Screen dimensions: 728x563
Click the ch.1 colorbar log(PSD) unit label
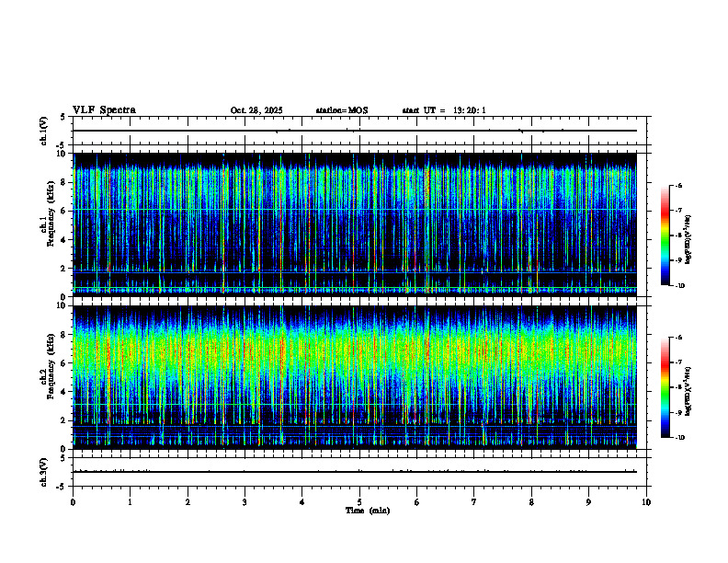pos(689,239)
